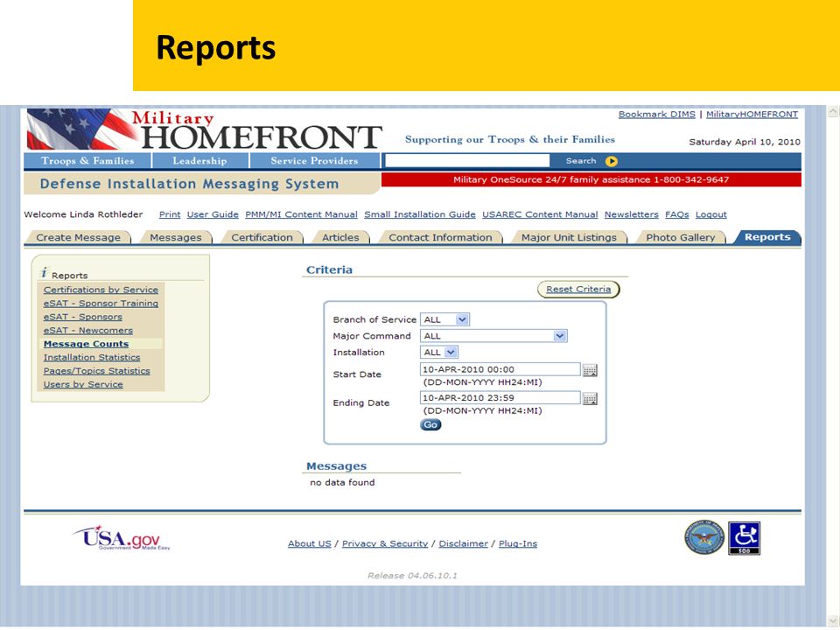Click the Search button label
This screenshot has width=840, height=630.
[x=581, y=161]
